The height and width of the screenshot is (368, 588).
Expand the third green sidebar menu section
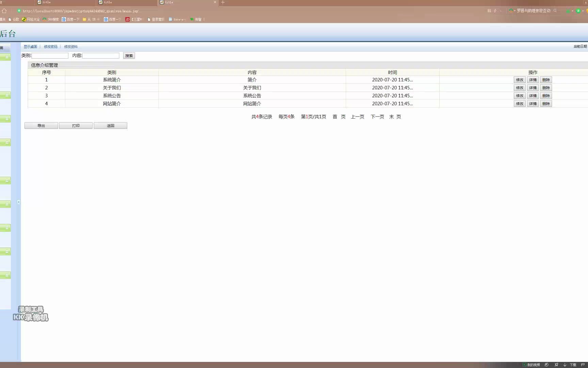(x=5, y=119)
